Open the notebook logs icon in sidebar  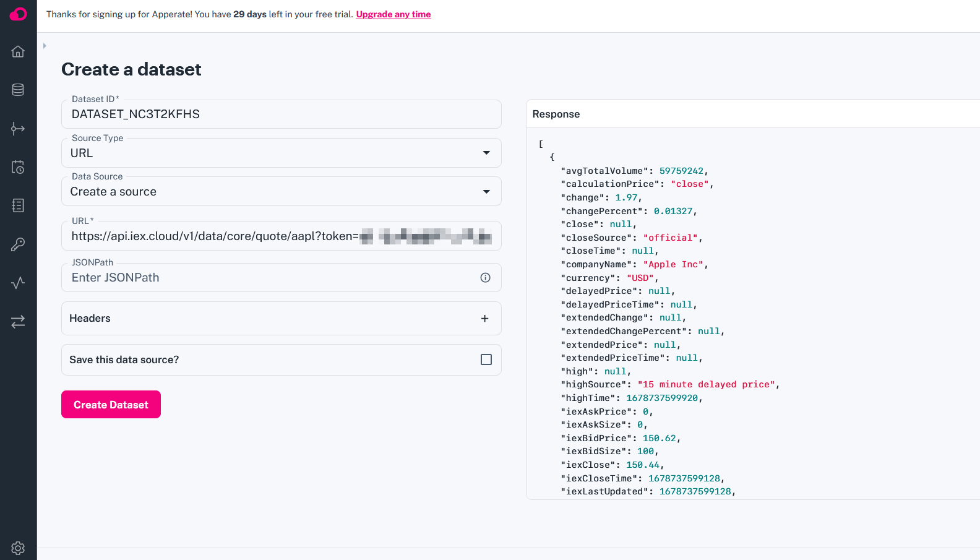click(x=18, y=205)
